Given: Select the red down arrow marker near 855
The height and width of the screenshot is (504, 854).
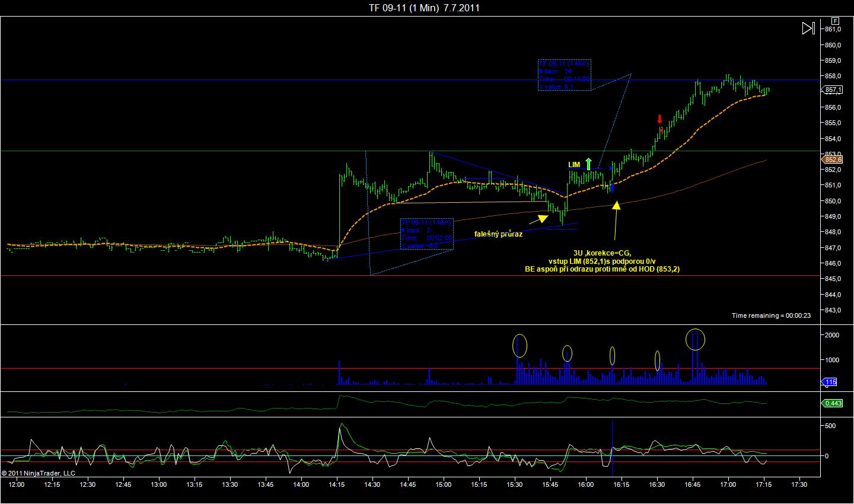Looking at the screenshot, I should tap(659, 119).
